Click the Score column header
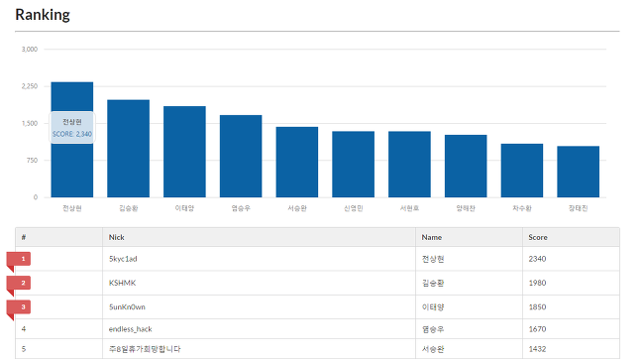Screen dimensions: 644x359 pyautogui.click(x=571, y=237)
